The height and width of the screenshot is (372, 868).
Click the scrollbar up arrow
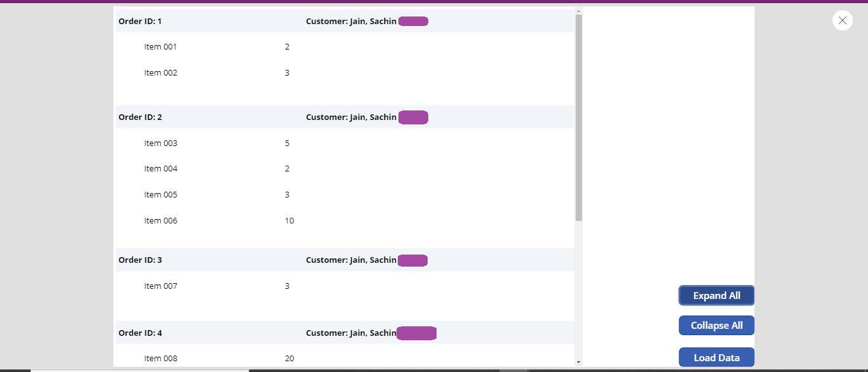[578, 10]
